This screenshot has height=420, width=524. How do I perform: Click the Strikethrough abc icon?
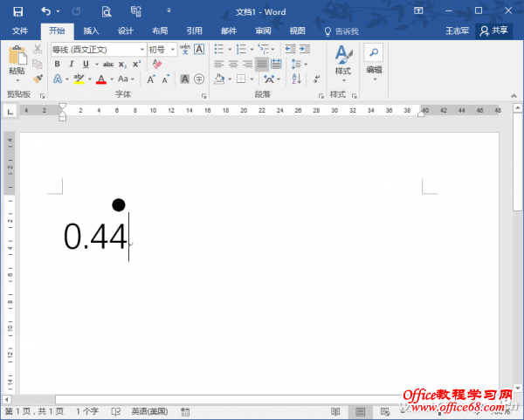point(107,64)
